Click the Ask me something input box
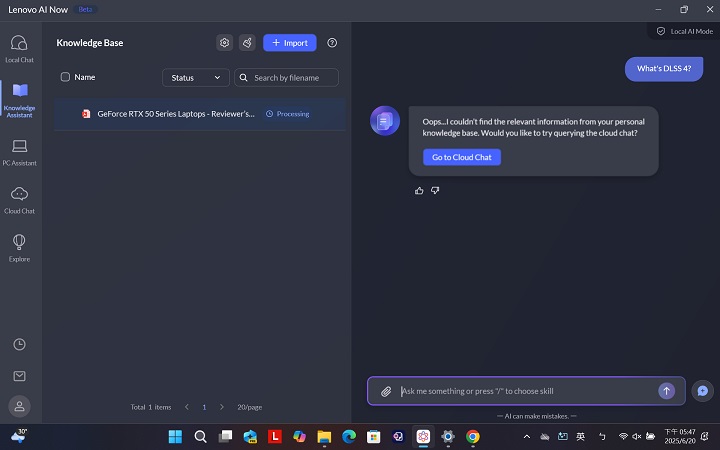Image resolution: width=720 pixels, height=450 pixels. pyautogui.click(x=527, y=391)
